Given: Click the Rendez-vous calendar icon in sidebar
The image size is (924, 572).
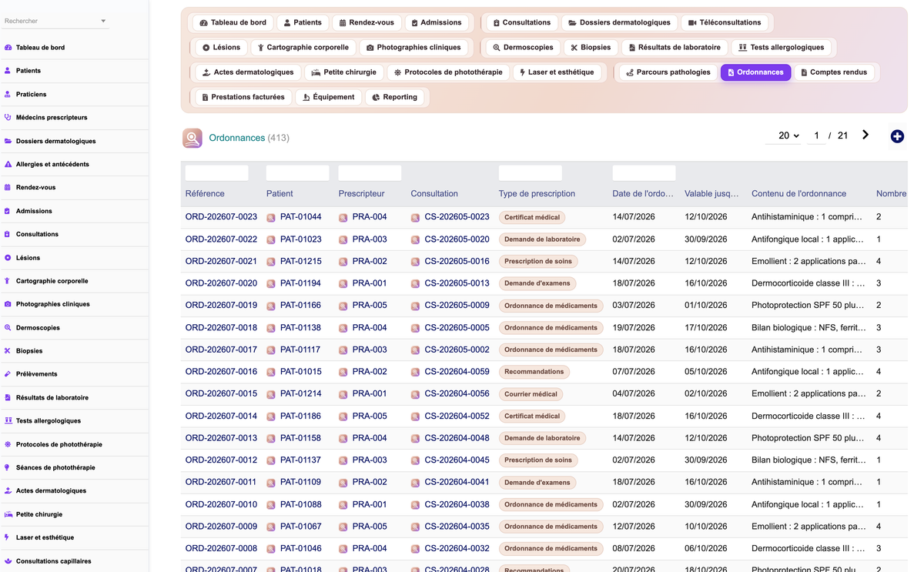Looking at the screenshot, I should pos(8,187).
